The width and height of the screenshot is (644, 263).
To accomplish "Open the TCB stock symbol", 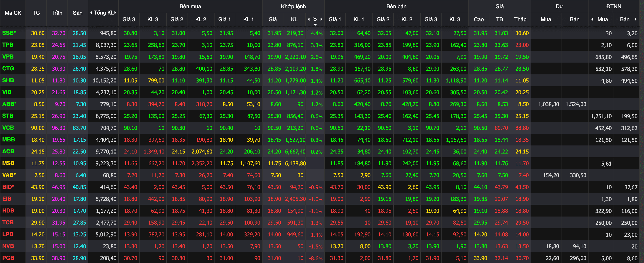I will click(8, 222).
